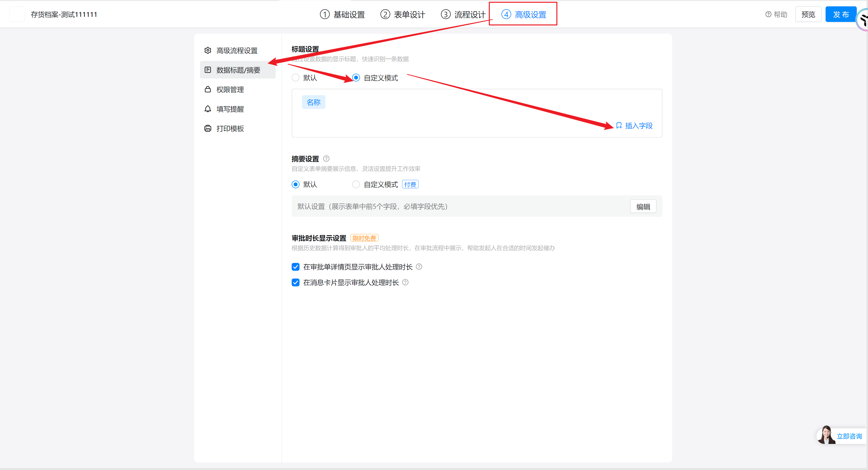Click the 数据标题/摘要 document icon
Image resolution: width=868 pixels, height=470 pixels.
(208, 70)
